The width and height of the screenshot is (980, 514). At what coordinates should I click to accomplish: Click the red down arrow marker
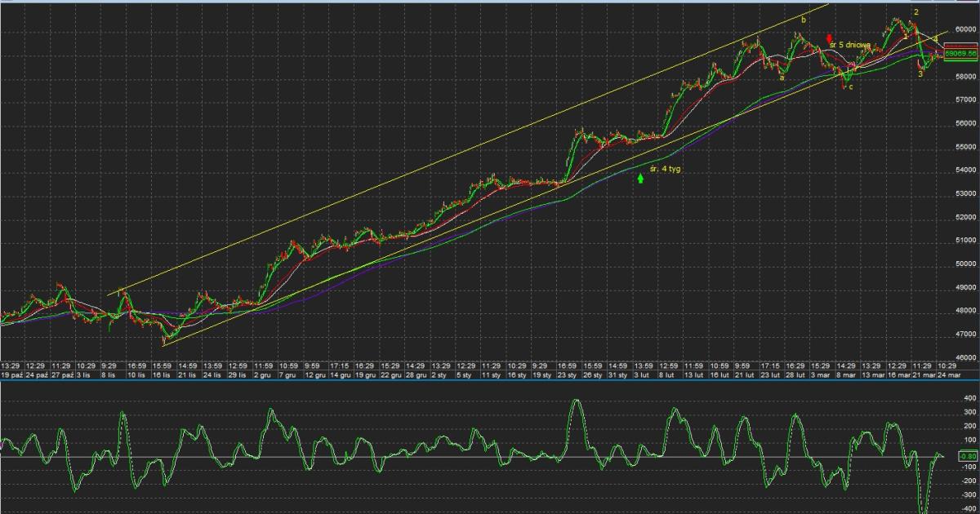pos(830,38)
